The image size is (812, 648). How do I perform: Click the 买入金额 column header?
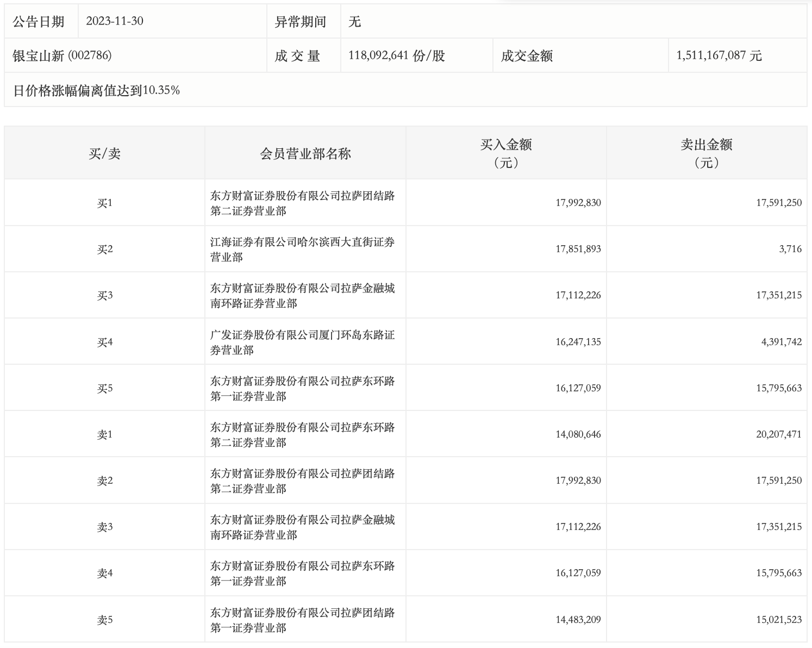point(506,153)
